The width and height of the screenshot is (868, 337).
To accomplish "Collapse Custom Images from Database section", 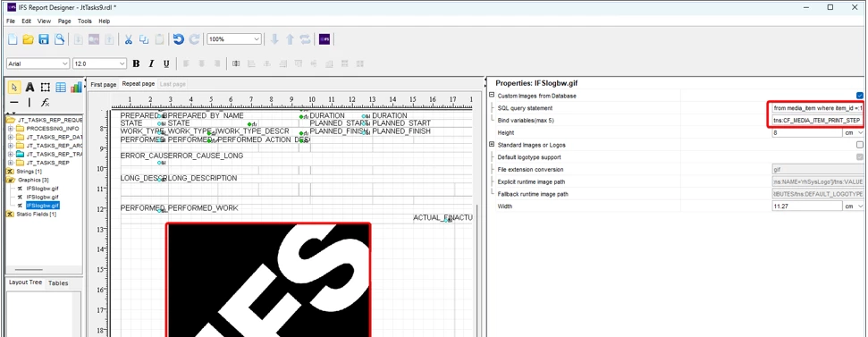I will (x=492, y=96).
